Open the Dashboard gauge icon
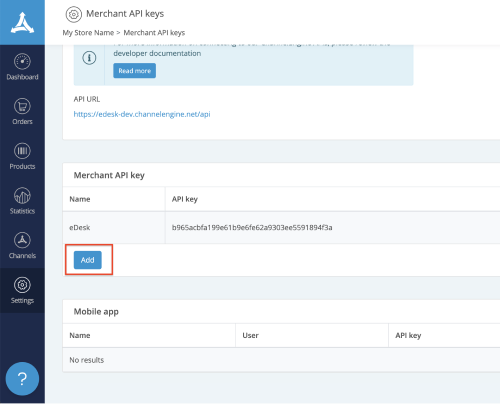The width and height of the screenshot is (500, 404). (22, 61)
